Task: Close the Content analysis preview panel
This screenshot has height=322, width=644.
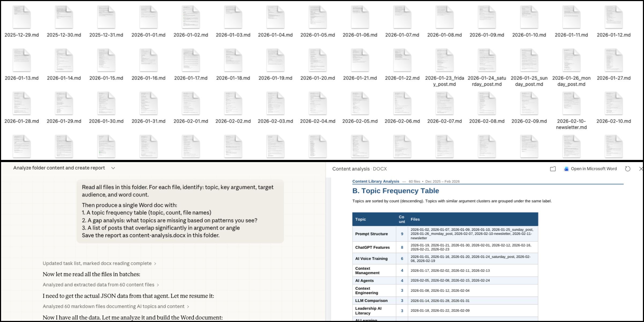Action: click(x=641, y=169)
